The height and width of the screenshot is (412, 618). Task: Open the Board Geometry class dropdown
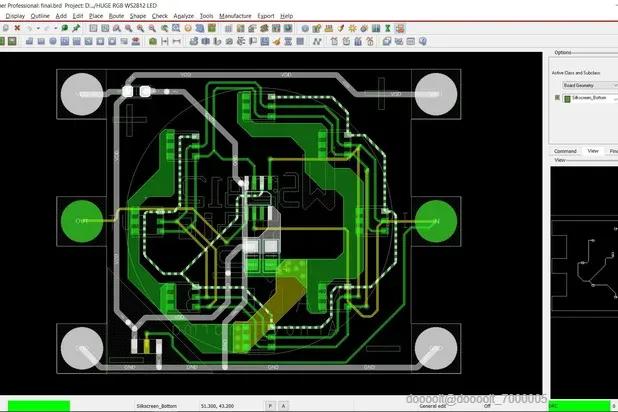[x=590, y=85]
